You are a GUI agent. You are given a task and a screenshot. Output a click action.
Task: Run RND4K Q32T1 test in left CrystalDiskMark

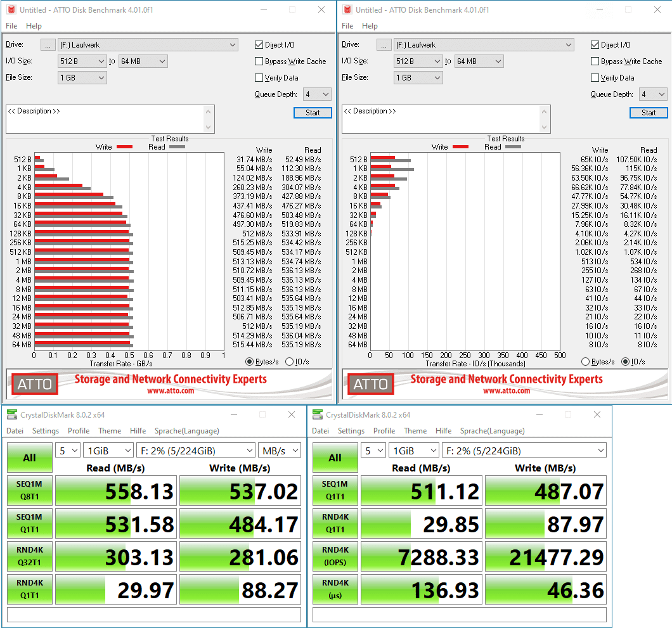pos(30,556)
